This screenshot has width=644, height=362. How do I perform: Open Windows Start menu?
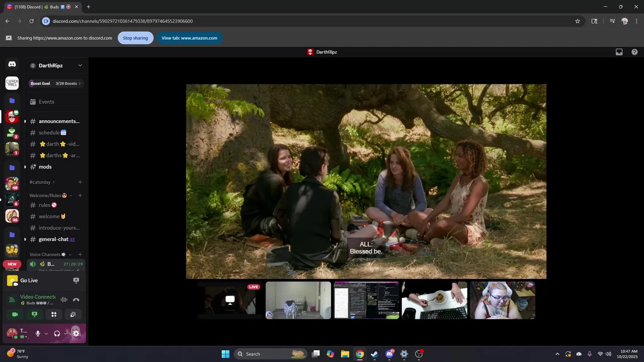[x=225, y=354]
